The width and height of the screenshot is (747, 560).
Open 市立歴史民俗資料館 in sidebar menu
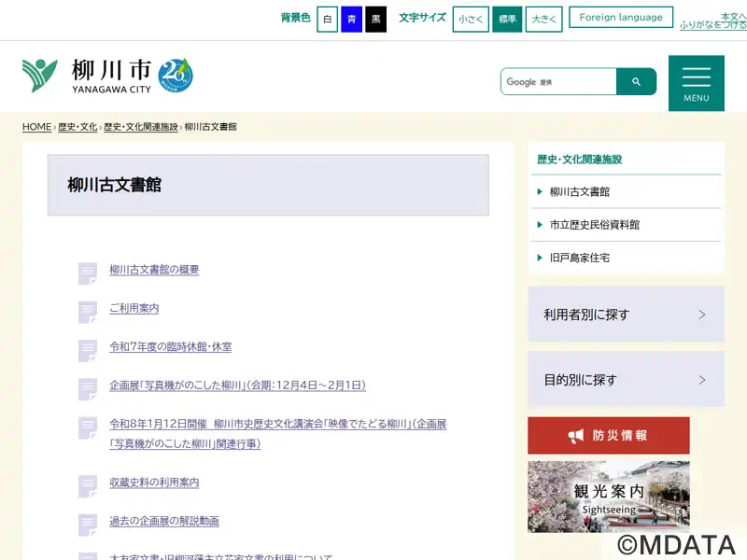pyautogui.click(x=595, y=225)
